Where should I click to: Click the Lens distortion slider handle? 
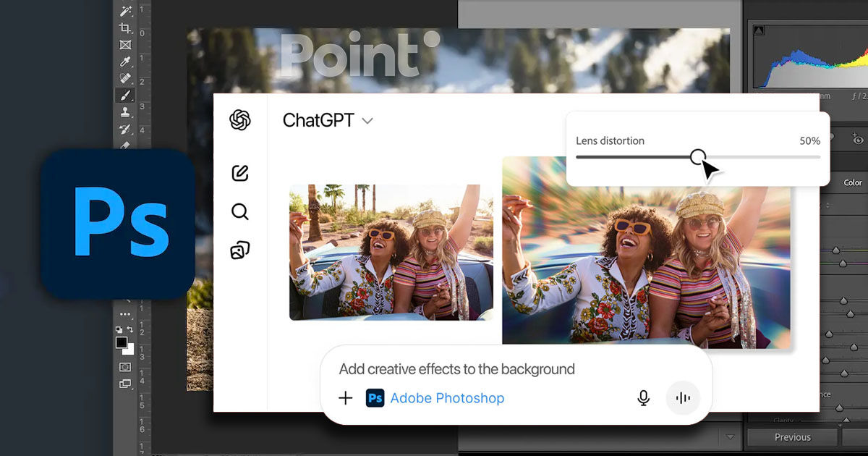[x=698, y=156]
